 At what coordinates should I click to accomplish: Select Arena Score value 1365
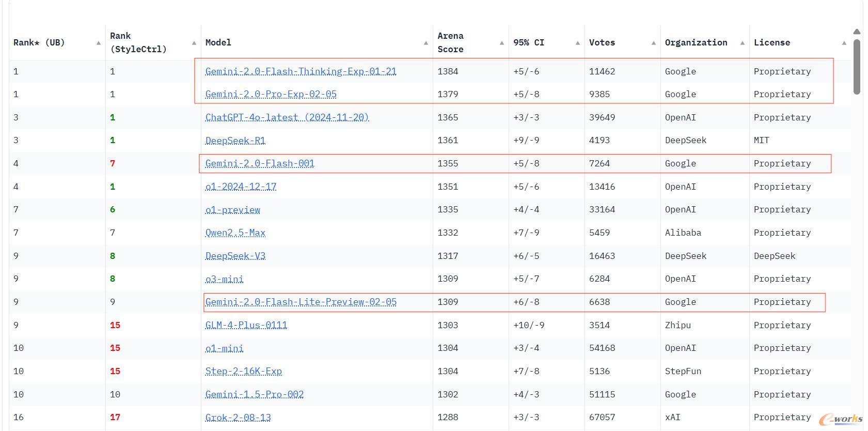(x=448, y=117)
